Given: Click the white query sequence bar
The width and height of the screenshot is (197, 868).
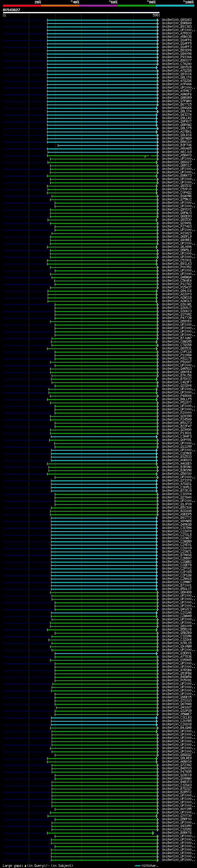Looking at the screenshot, I should (x=81, y=12).
